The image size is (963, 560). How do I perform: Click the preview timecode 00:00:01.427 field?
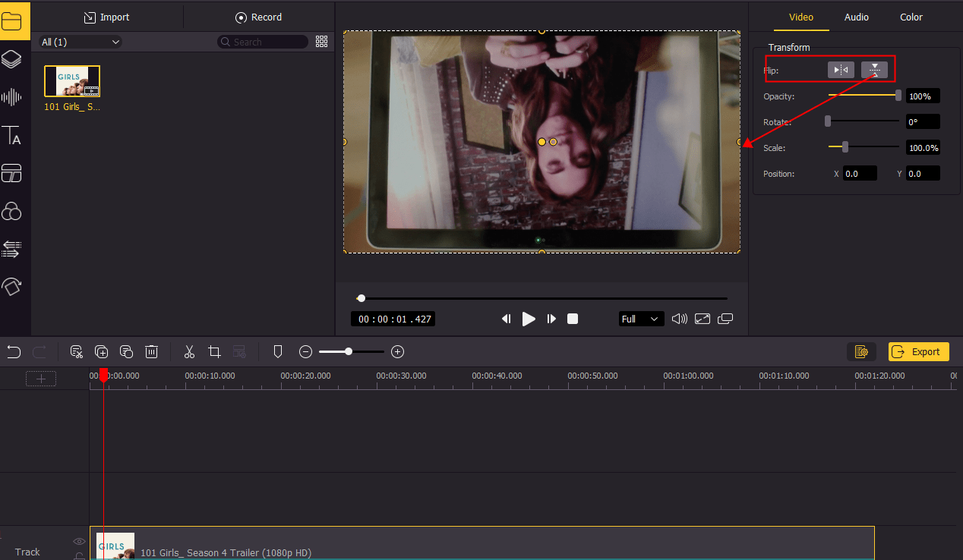point(393,319)
